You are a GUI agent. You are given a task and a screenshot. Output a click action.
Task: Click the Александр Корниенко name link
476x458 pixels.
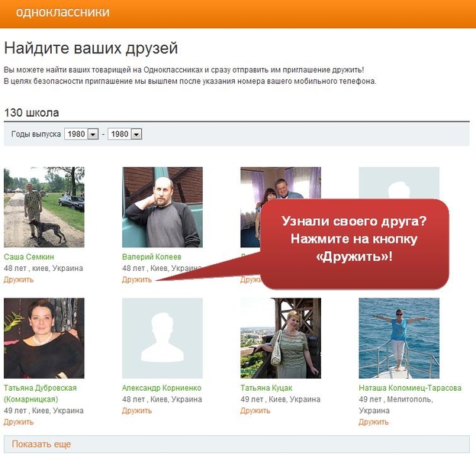[x=161, y=388]
